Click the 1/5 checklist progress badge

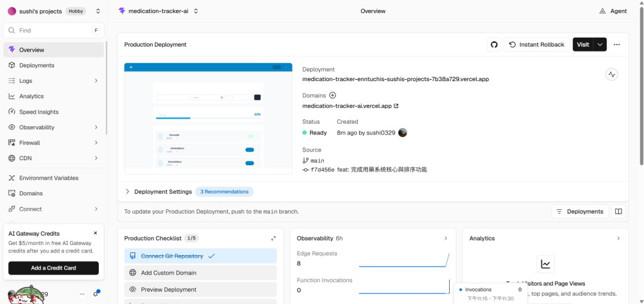pyautogui.click(x=191, y=238)
